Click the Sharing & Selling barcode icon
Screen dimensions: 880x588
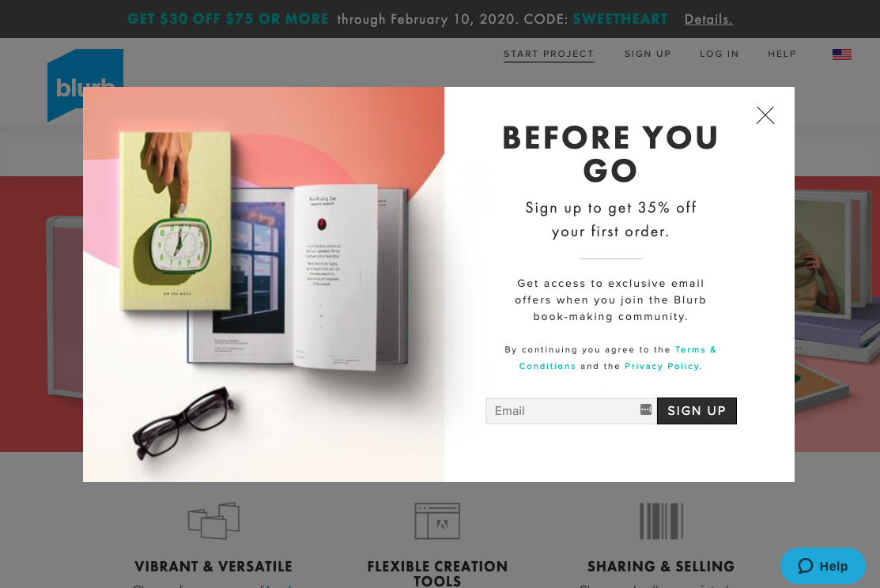pos(661,521)
